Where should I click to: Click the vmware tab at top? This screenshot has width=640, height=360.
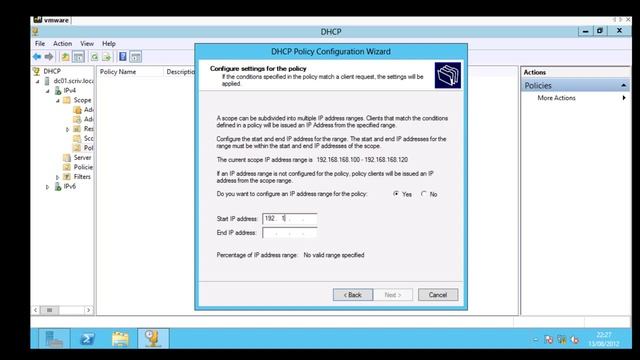tap(51, 20)
